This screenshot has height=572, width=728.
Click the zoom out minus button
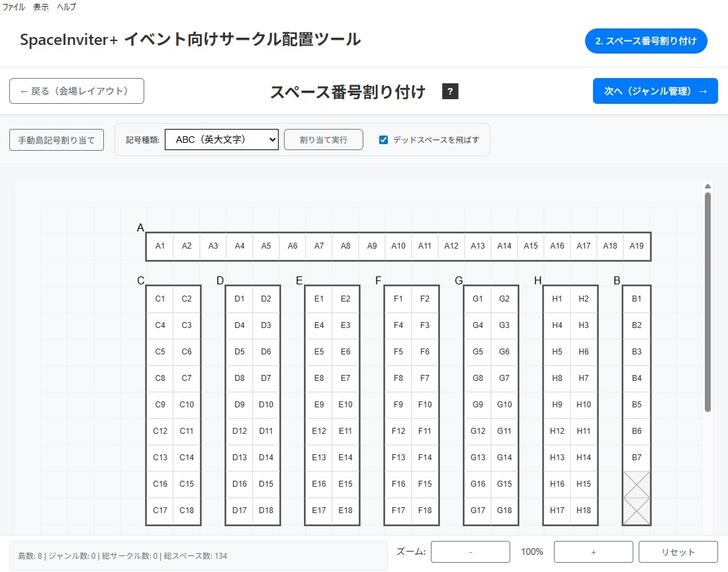click(x=470, y=552)
